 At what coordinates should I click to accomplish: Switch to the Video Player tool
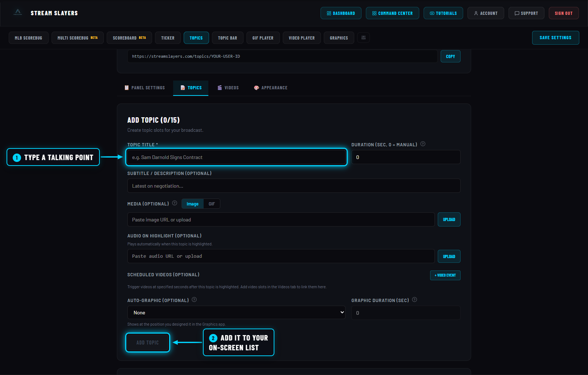coord(302,38)
